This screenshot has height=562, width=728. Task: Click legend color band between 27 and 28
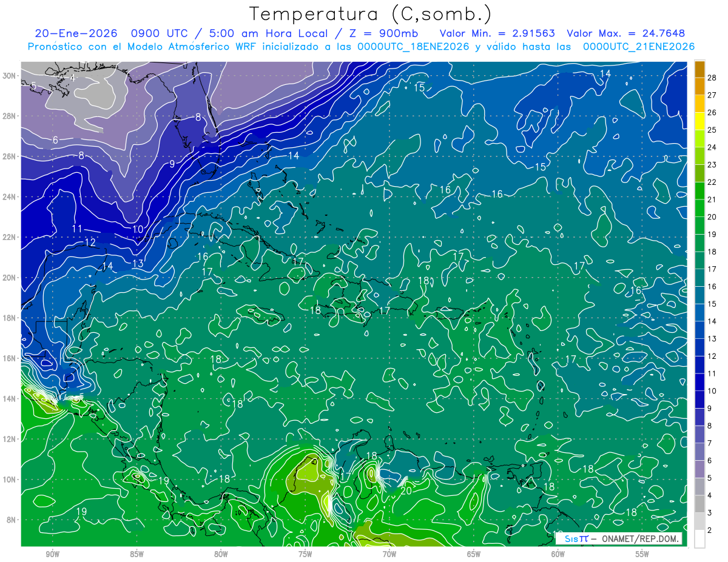point(699,87)
